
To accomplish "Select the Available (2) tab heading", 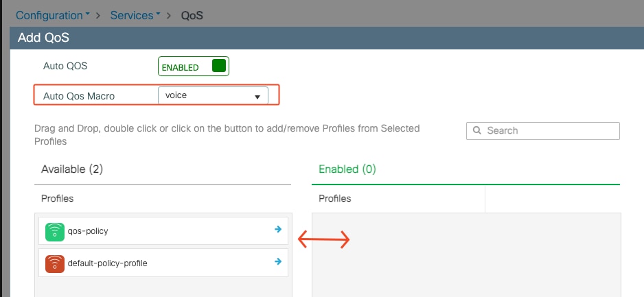I will tap(72, 169).
